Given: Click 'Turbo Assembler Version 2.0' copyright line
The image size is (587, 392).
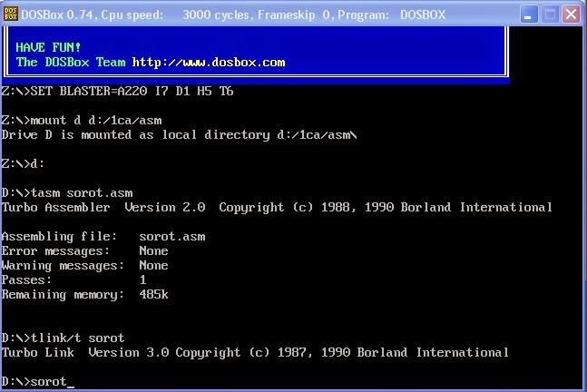Looking at the screenshot, I should (x=277, y=208).
